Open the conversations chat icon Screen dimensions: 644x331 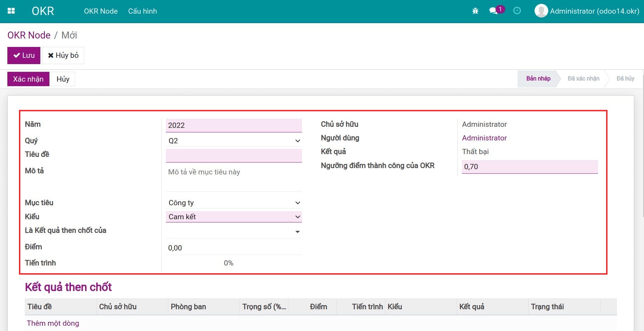[494, 11]
